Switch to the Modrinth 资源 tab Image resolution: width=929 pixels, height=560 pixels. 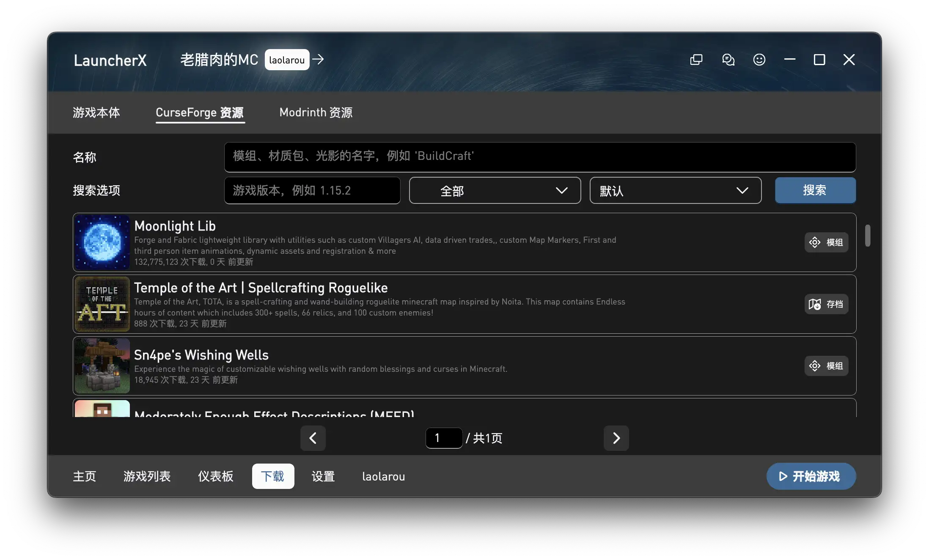[316, 113]
